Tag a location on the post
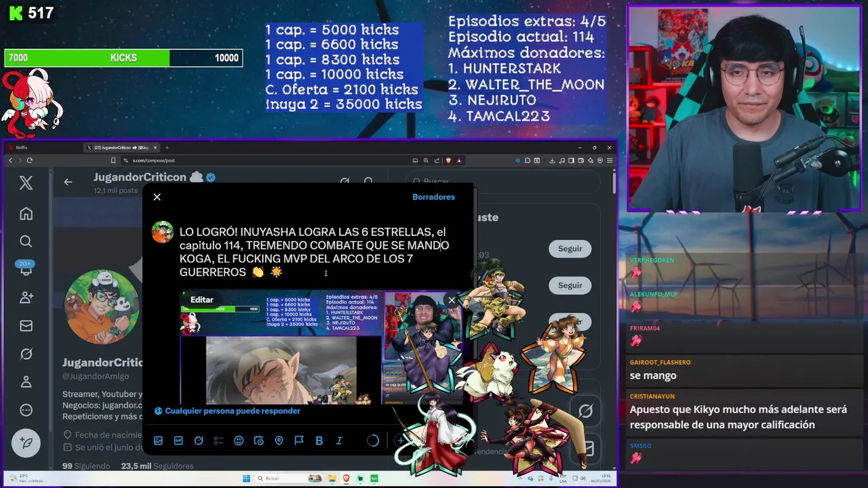Viewport: 868px width, 488px height. pyautogui.click(x=279, y=441)
